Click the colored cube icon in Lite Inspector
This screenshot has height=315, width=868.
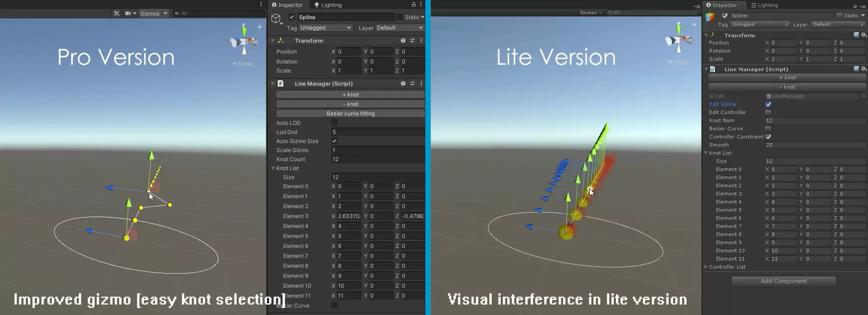[710, 17]
